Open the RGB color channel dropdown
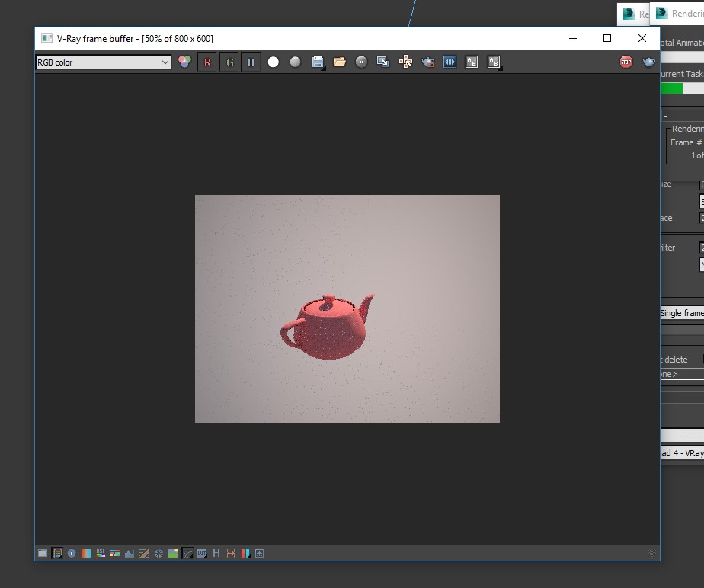 [103, 62]
